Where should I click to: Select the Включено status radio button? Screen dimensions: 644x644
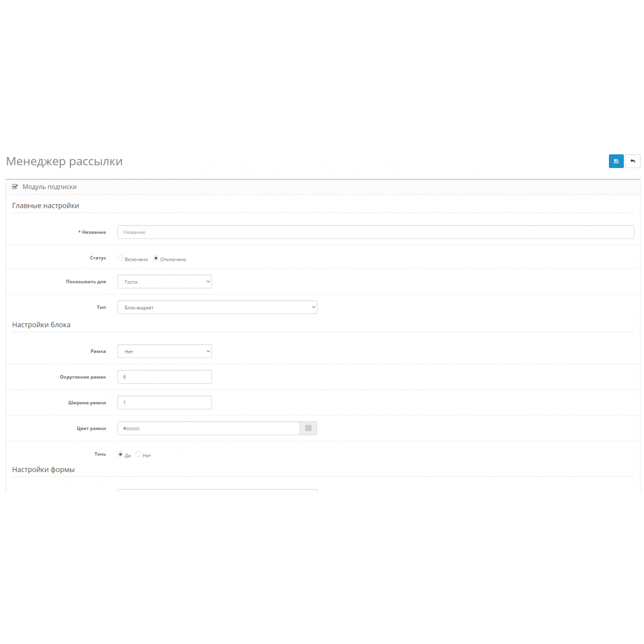[x=121, y=259]
